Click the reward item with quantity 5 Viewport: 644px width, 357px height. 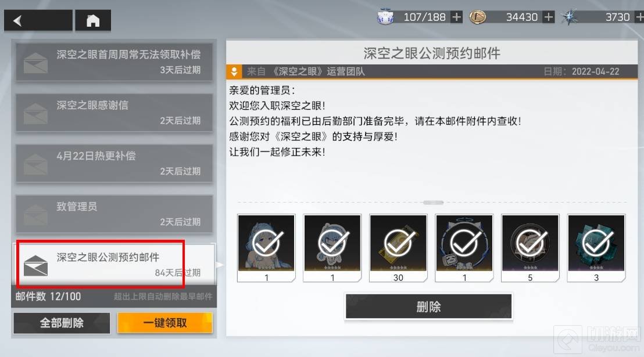tap(530, 248)
